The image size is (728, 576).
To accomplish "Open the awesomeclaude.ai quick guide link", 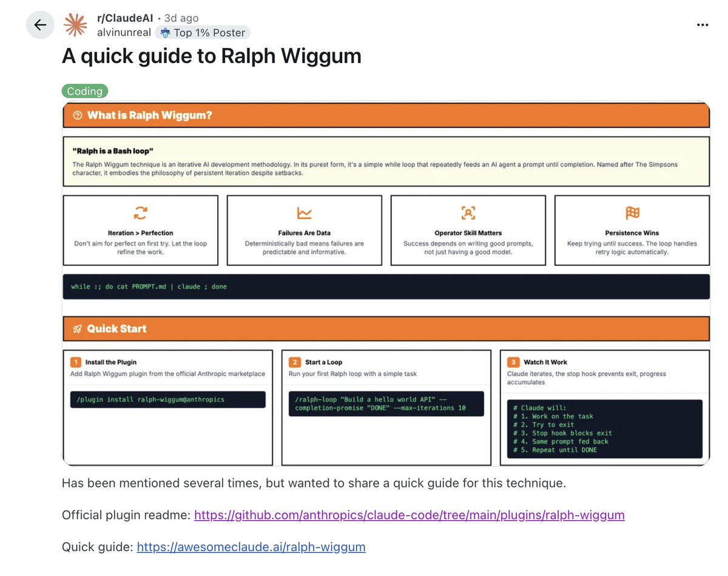I will 251,547.
